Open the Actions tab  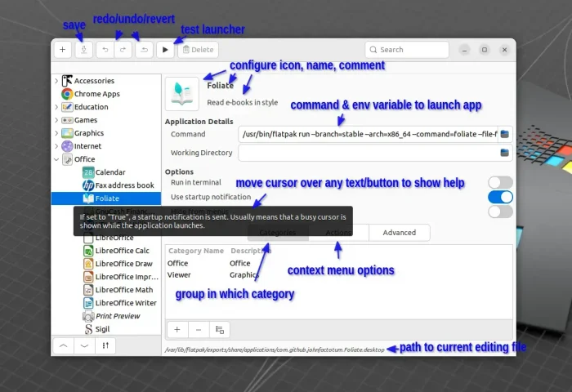pos(338,233)
